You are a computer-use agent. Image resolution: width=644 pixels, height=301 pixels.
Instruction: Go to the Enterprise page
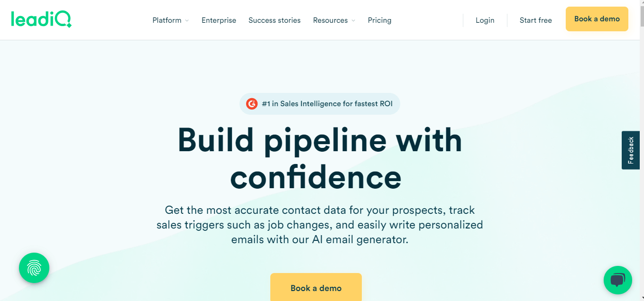pos(219,20)
